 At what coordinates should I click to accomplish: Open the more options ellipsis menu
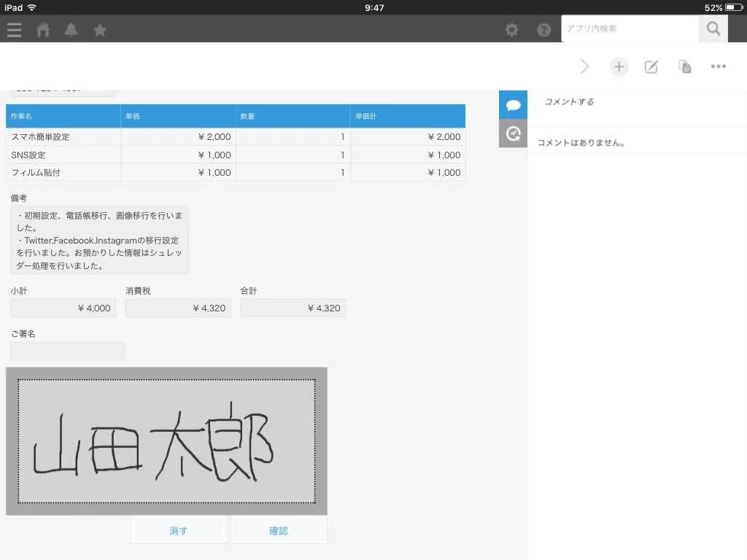(x=718, y=66)
